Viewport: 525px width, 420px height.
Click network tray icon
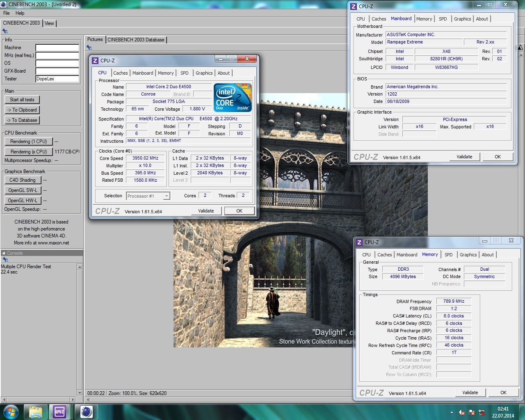click(482, 412)
